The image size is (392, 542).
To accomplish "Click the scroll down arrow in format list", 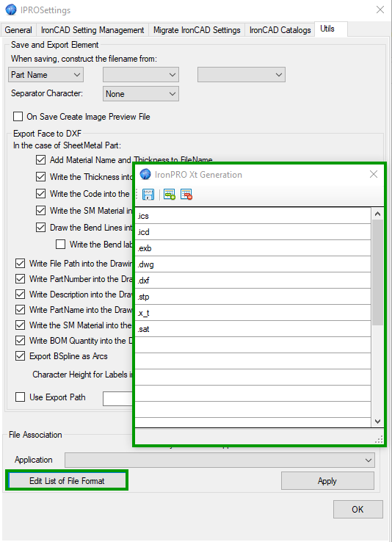I will click(x=377, y=421).
